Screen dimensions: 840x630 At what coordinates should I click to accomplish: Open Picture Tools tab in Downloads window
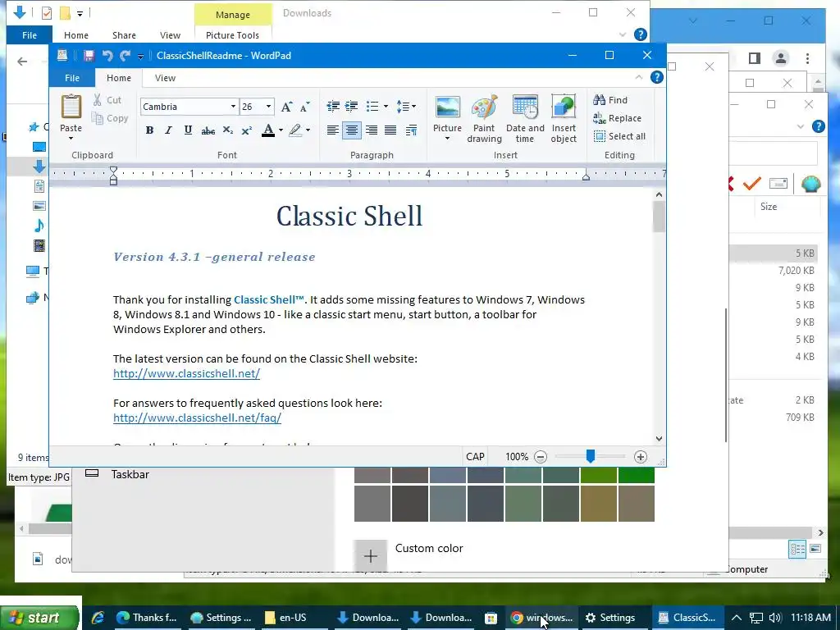(232, 35)
